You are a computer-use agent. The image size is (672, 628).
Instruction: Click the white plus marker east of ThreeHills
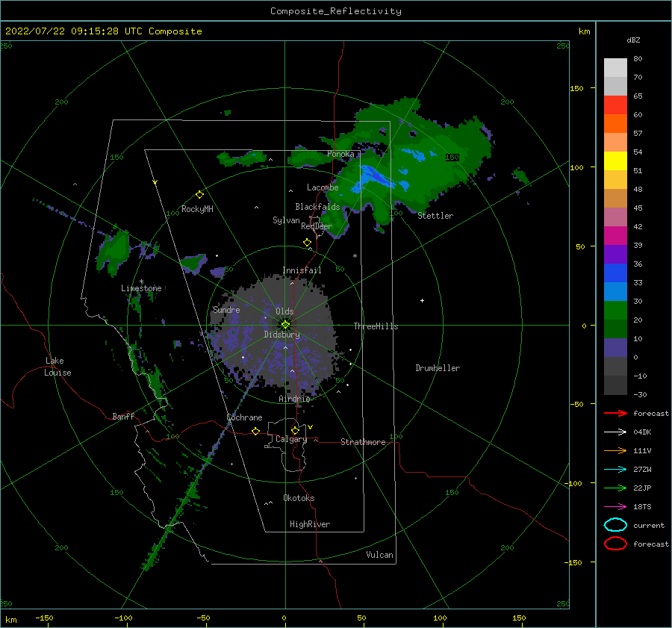click(x=422, y=300)
